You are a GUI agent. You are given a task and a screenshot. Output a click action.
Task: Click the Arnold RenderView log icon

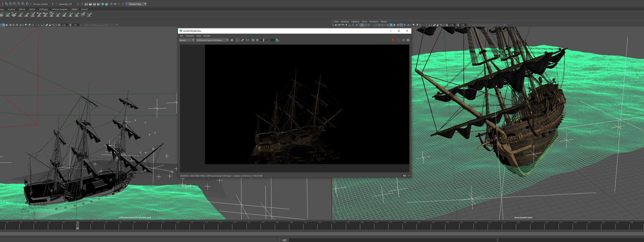pos(278,40)
